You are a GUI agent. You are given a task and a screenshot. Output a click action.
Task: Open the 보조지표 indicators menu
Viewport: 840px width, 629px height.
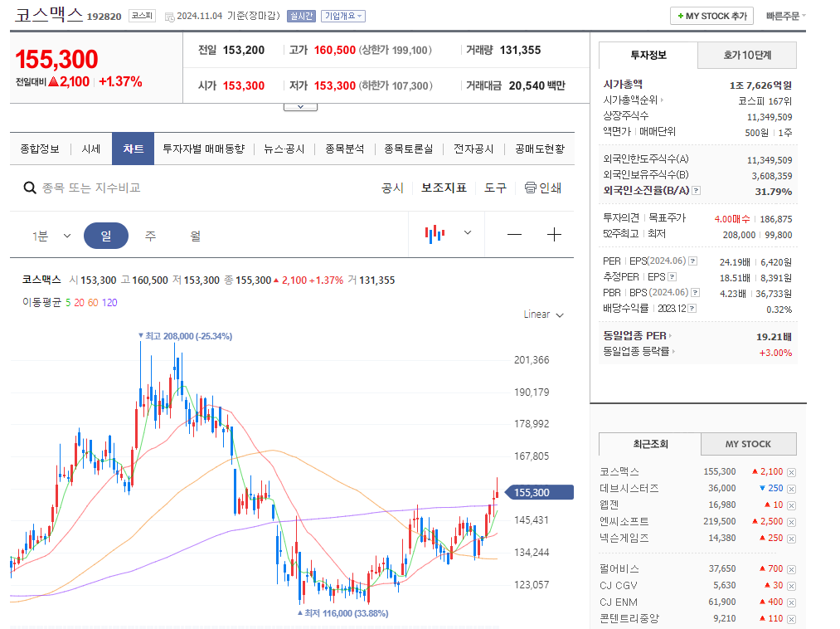(x=444, y=188)
